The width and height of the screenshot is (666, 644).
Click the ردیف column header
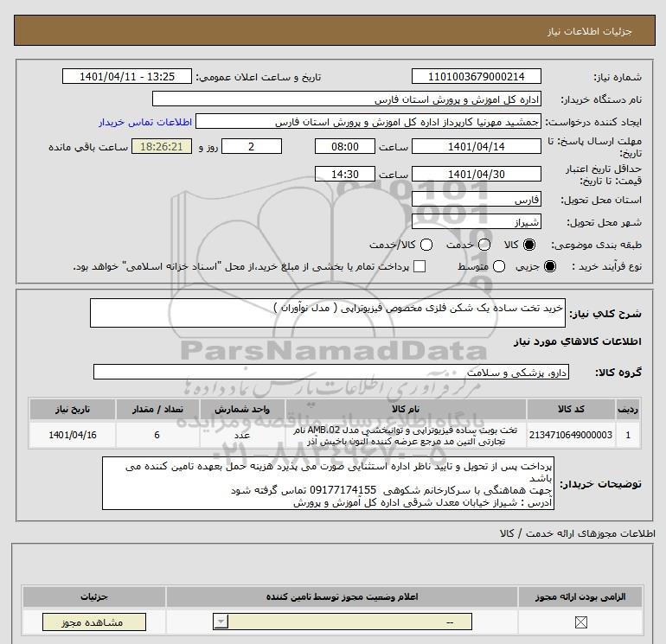click(x=628, y=409)
